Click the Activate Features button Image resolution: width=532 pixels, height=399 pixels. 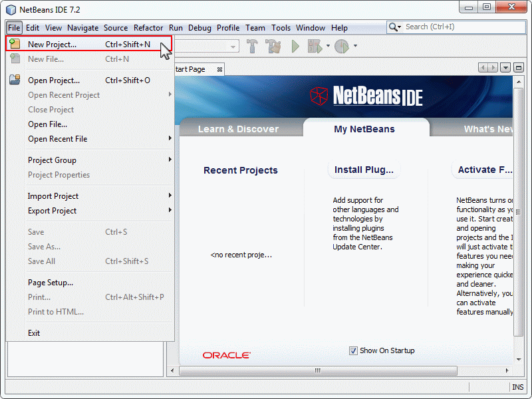484,170
